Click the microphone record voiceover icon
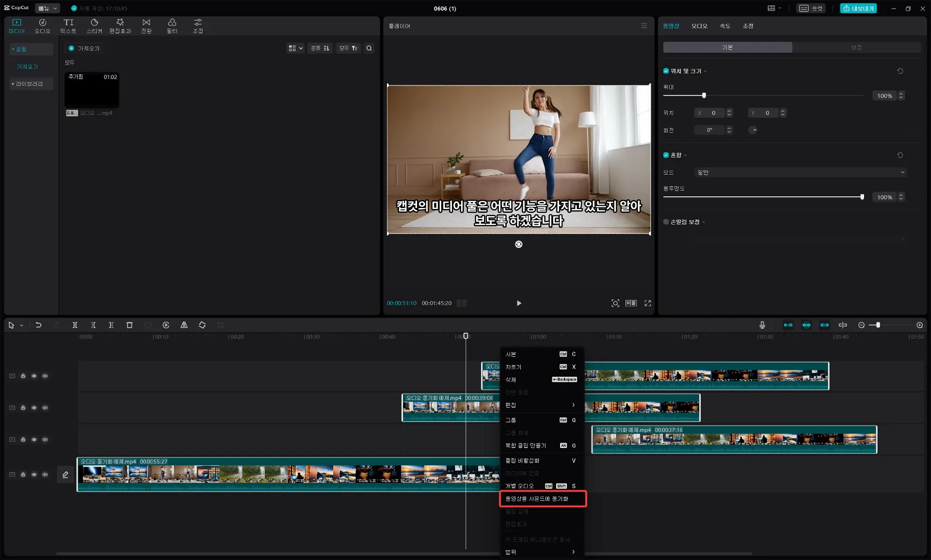 click(762, 325)
